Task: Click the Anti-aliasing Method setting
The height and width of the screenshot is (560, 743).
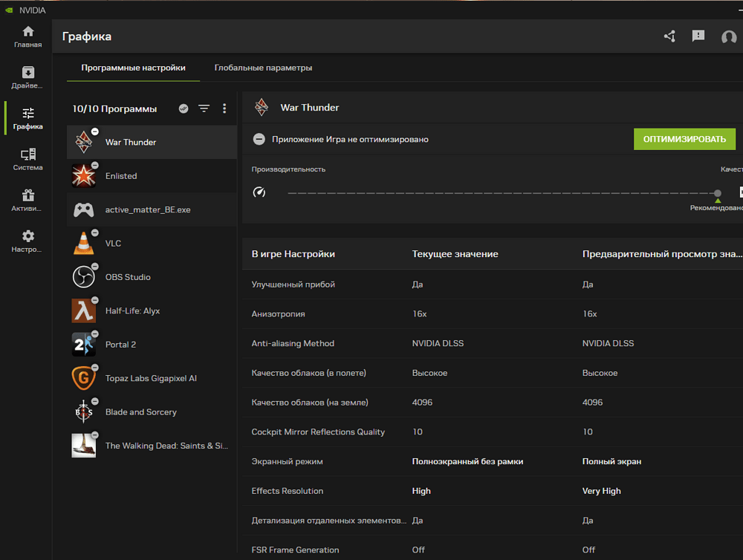Action: point(493,343)
